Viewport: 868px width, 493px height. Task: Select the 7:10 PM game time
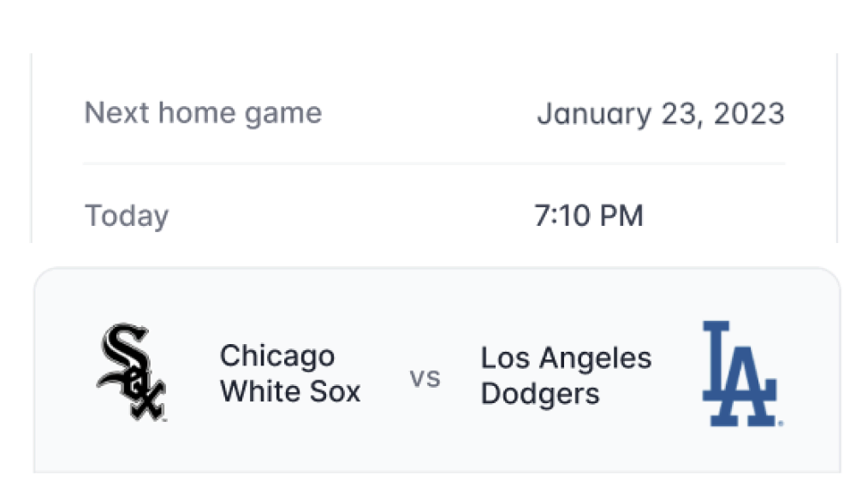click(588, 215)
